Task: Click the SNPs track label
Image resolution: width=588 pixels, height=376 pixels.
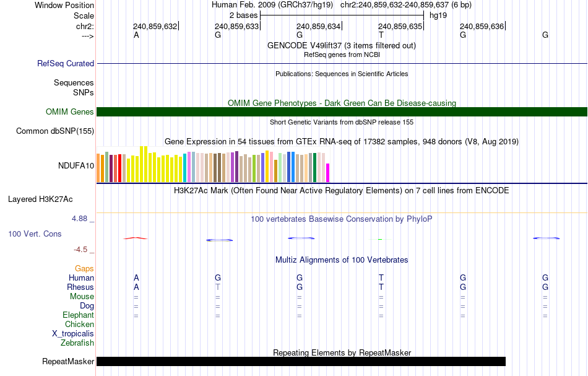Action: [84, 92]
